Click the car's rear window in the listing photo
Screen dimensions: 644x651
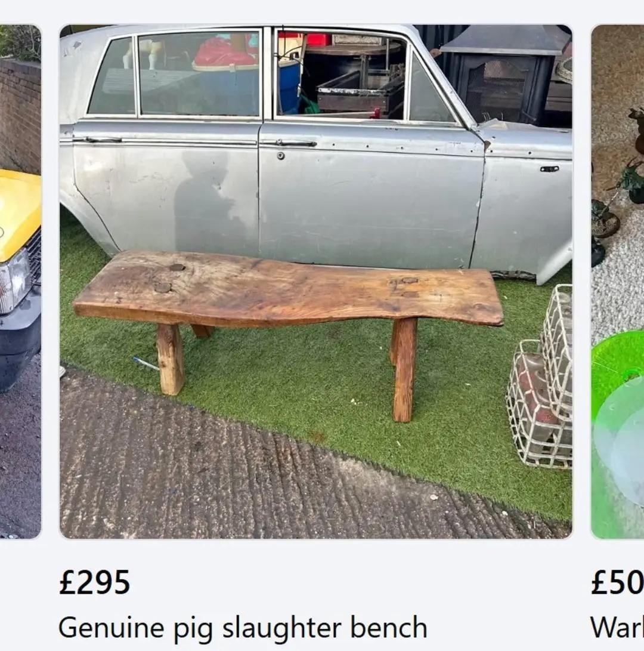[199, 74]
